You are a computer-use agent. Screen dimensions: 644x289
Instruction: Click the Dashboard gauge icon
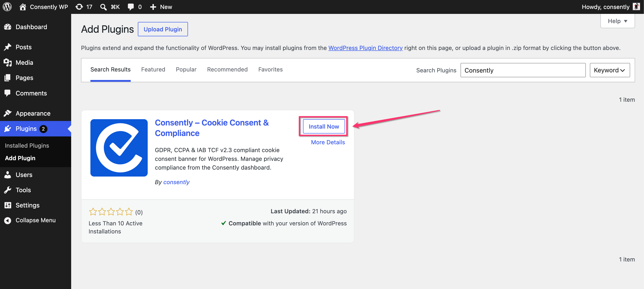(x=8, y=27)
